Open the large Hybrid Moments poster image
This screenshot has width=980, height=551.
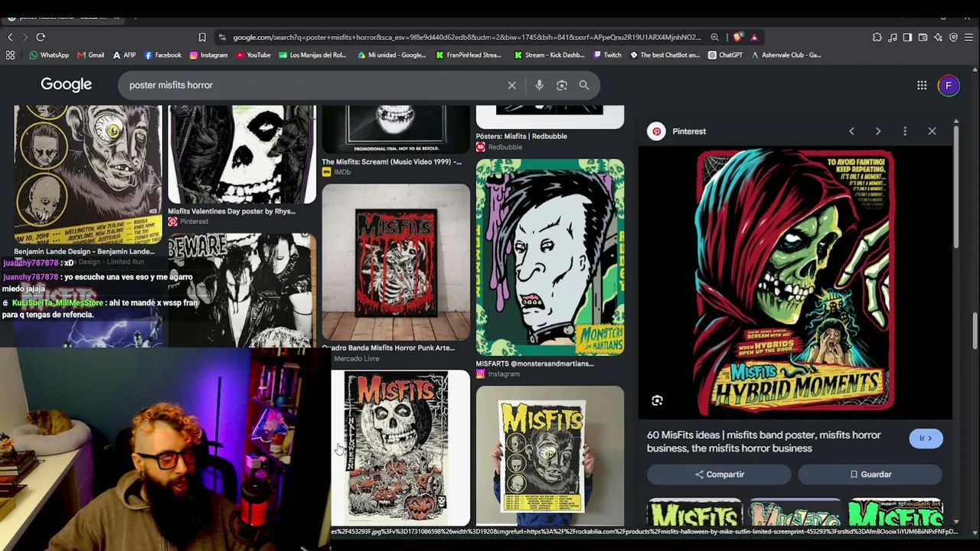(x=795, y=282)
